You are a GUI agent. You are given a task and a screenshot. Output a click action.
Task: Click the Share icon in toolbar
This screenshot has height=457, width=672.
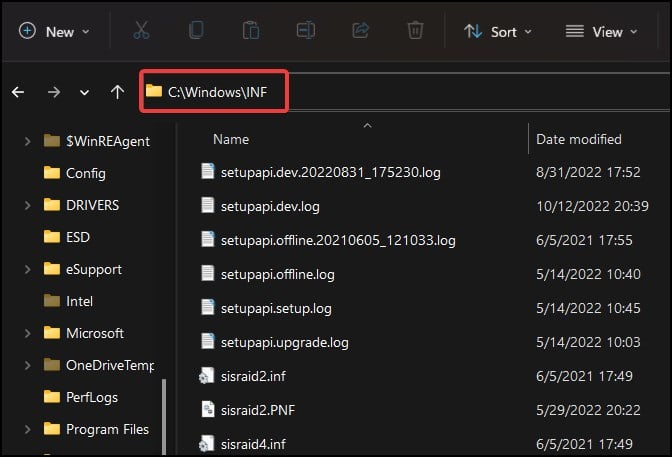click(360, 31)
